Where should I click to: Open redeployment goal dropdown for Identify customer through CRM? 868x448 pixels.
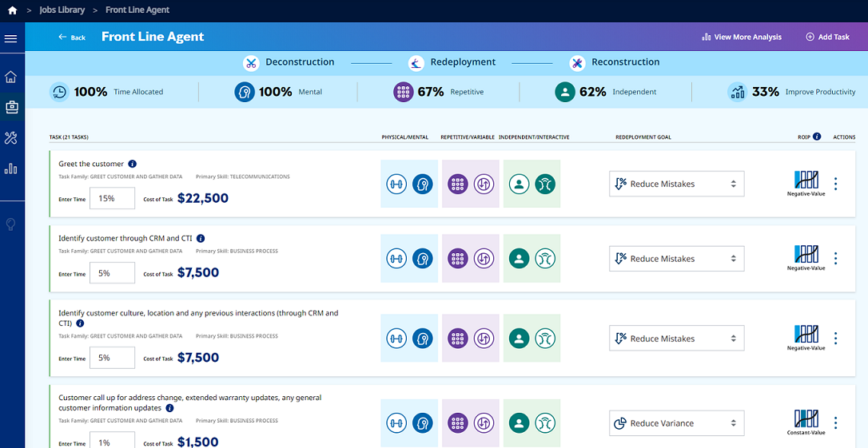coord(676,259)
